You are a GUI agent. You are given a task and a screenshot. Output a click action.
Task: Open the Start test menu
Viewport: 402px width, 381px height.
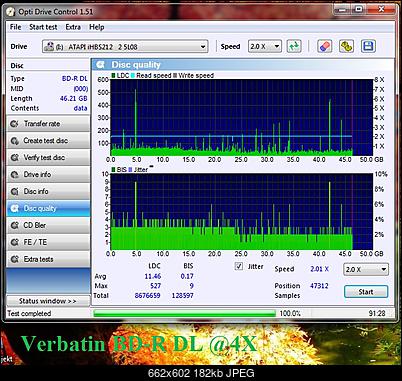[x=43, y=27]
